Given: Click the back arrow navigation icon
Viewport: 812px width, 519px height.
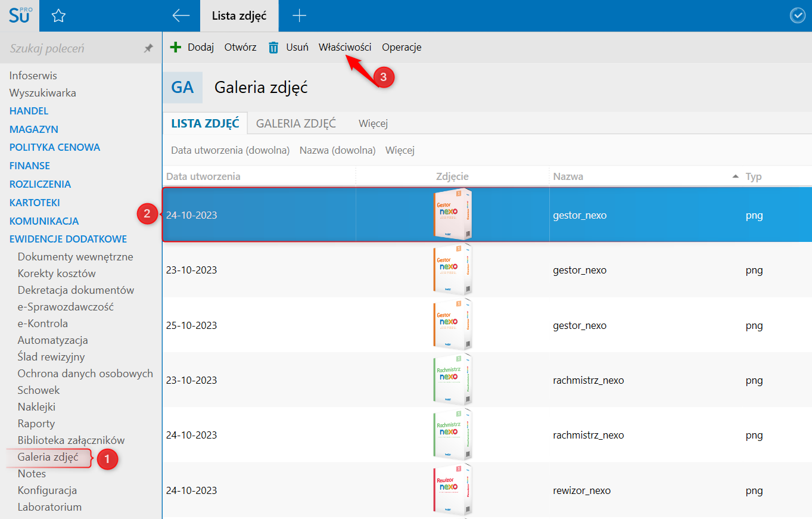Looking at the screenshot, I should pos(181,16).
